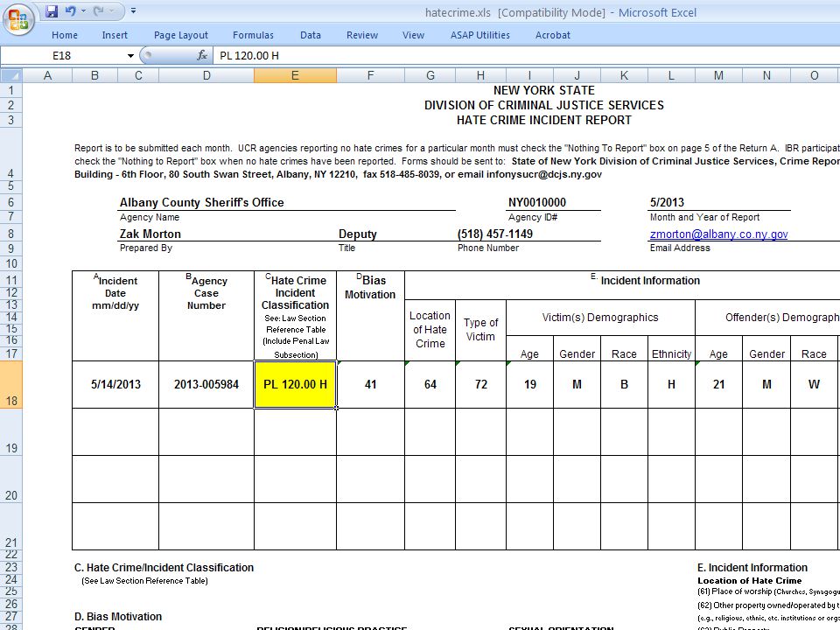Select the row 18 header

tap(11, 385)
